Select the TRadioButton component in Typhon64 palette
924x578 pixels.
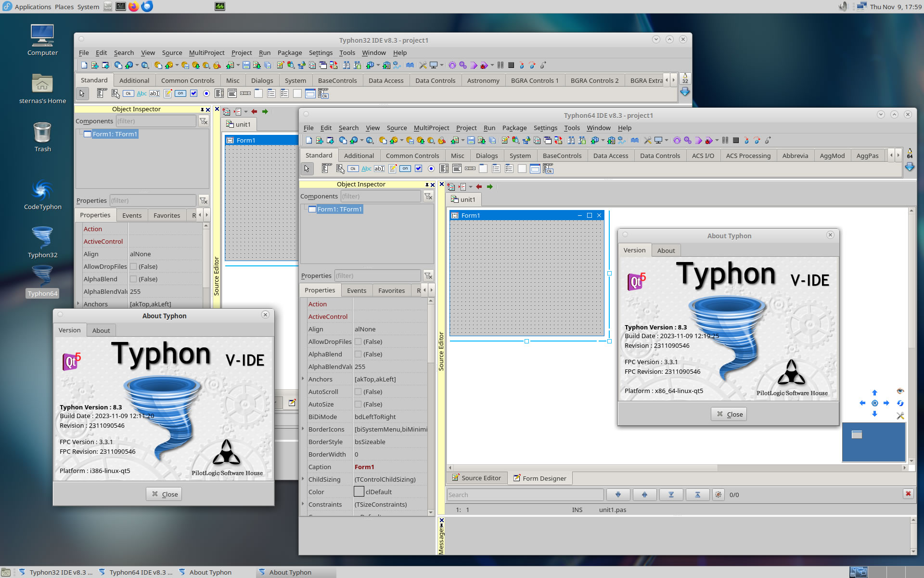(431, 169)
